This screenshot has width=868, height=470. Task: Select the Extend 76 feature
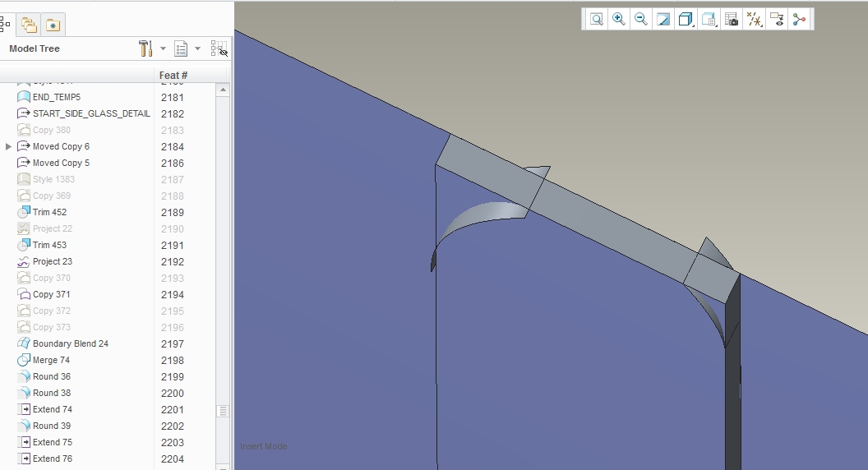pos(53,458)
